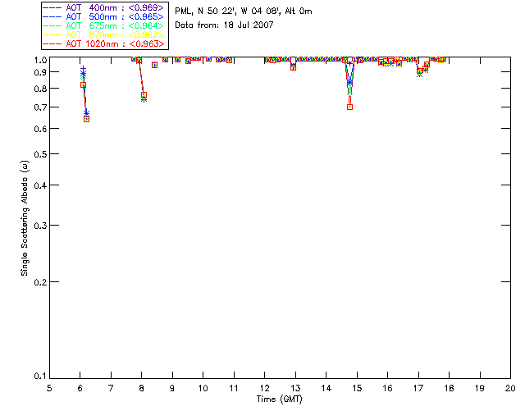The width and height of the screenshot is (525, 420).
Task: Click the red square marker at 0.7 near hour 15
Action: [x=350, y=107]
